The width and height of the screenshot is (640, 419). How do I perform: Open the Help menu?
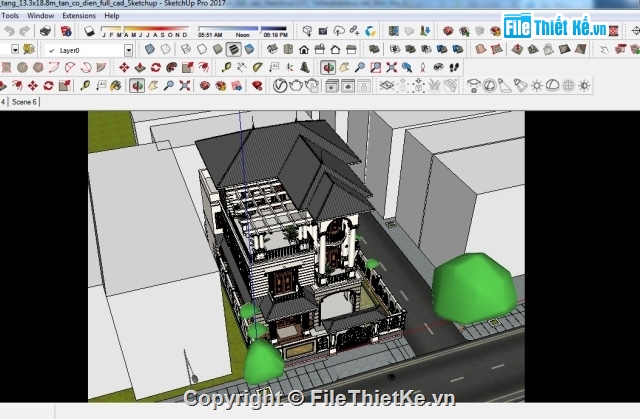[111, 16]
